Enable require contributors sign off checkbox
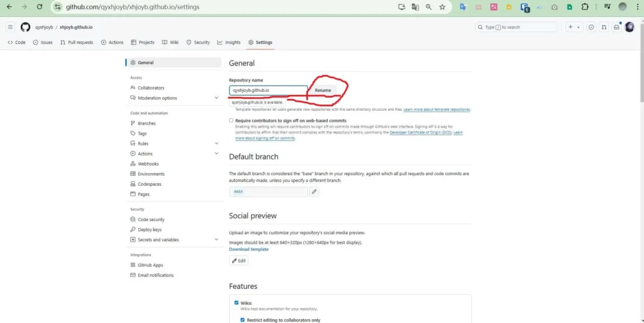 [x=231, y=120]
